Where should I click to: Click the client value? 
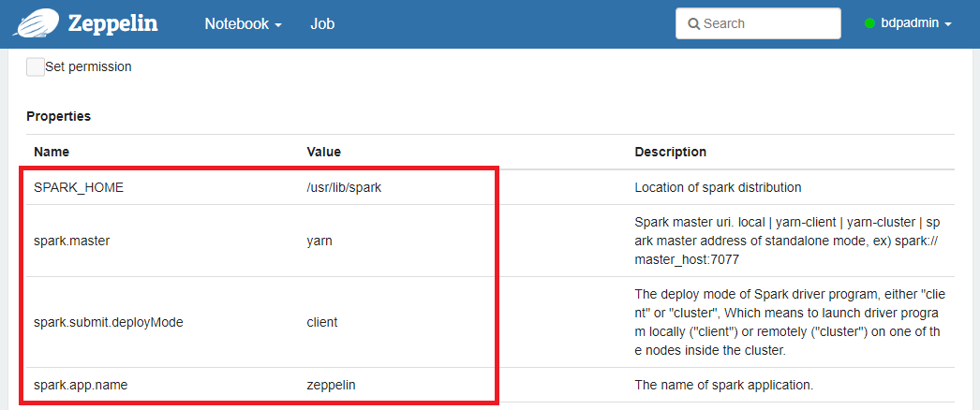pyautogui.click(x=322, y=323)
